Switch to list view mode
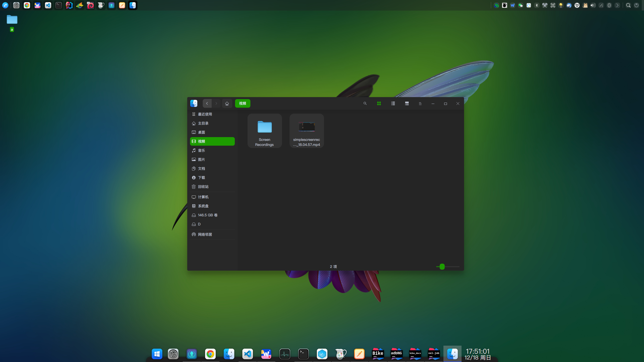This screenshot has width=644, height=362. 393,103
